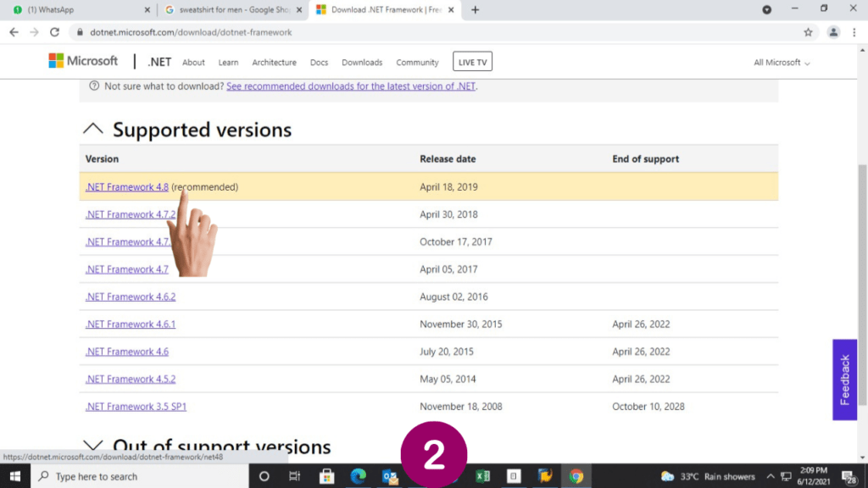Open the taskbar clock and date

click(813, 476)
